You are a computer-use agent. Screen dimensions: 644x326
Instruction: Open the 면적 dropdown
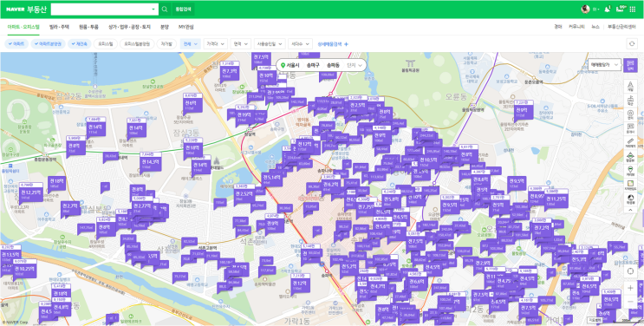tap(240, 44)
